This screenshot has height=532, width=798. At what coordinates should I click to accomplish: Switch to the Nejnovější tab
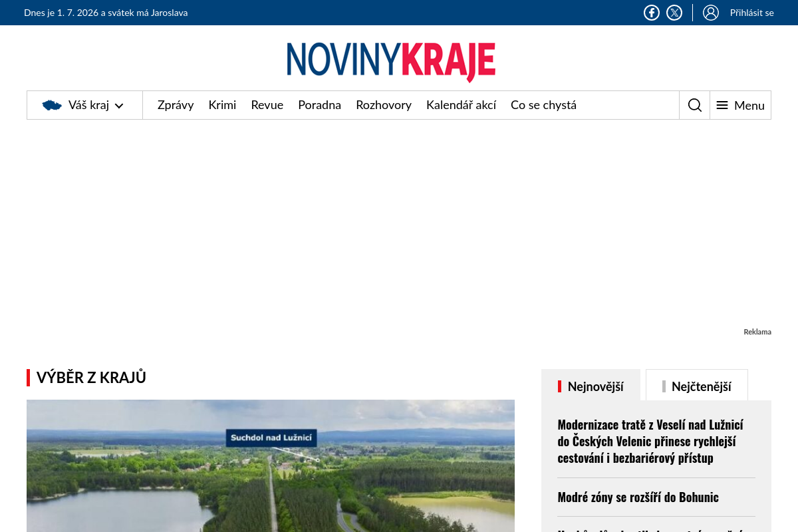(591, 386)
